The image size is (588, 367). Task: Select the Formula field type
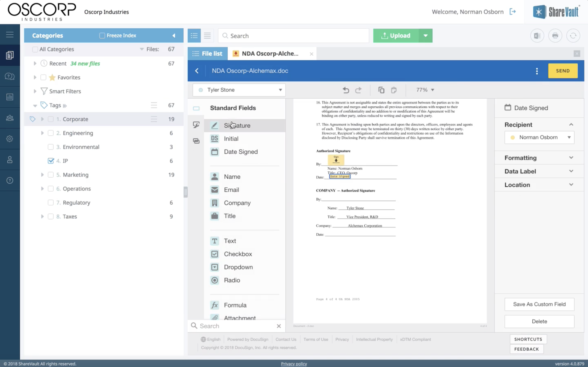[245, 305]
